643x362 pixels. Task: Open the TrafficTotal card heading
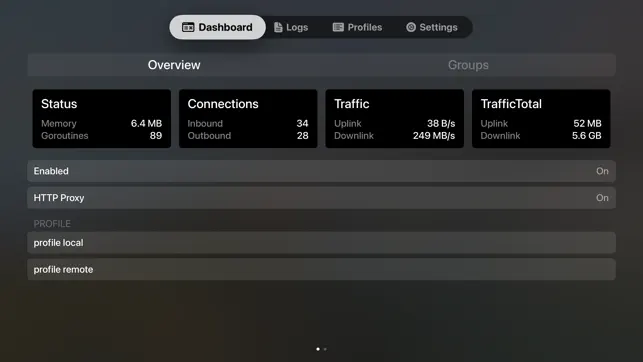tap(511, 104)
